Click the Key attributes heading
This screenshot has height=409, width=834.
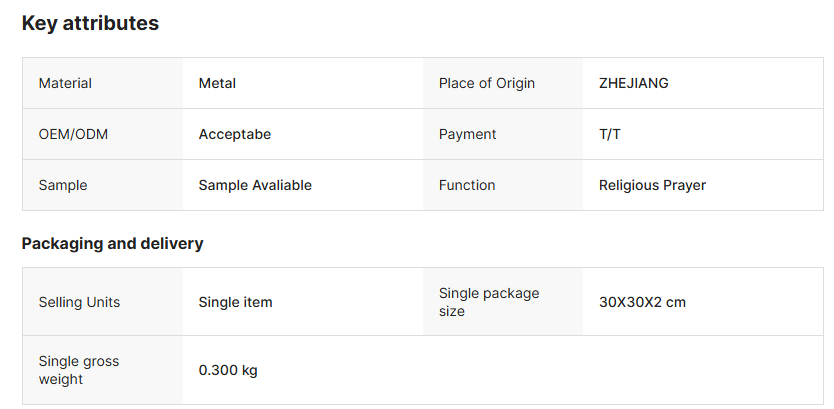pyautogui.click(x=90, y=23)
